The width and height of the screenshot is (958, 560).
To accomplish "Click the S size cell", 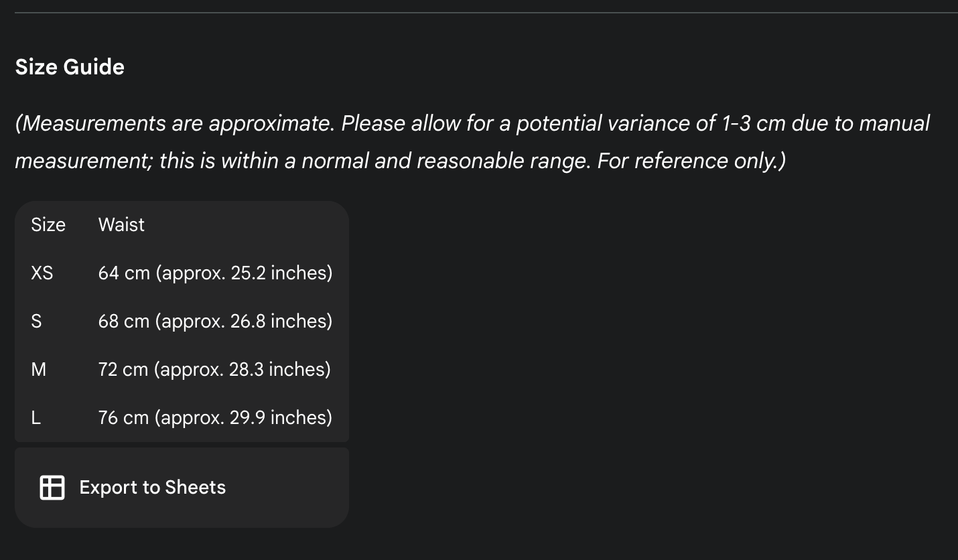I will pos(36,322).
